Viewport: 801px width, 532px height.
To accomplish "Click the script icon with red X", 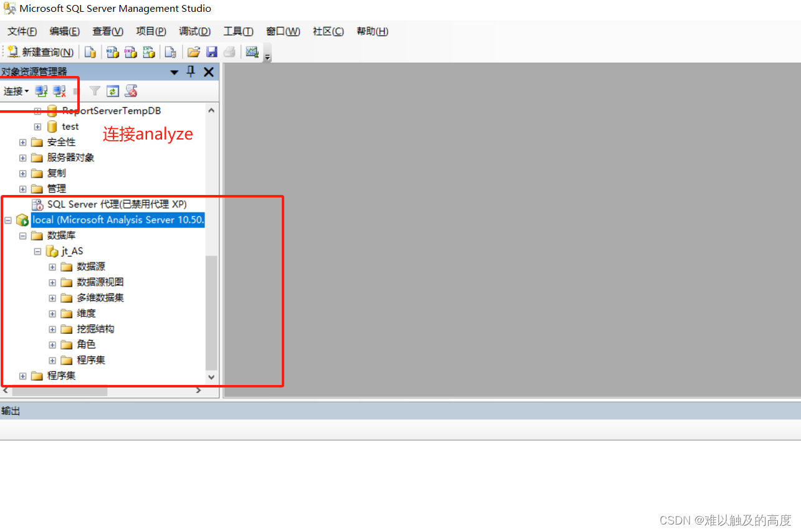I will pos(131,92).
